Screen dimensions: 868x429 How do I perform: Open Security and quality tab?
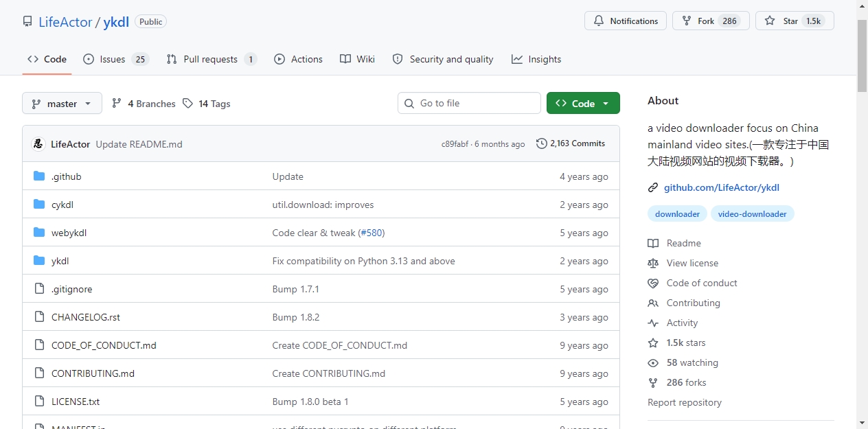(443, 59)
